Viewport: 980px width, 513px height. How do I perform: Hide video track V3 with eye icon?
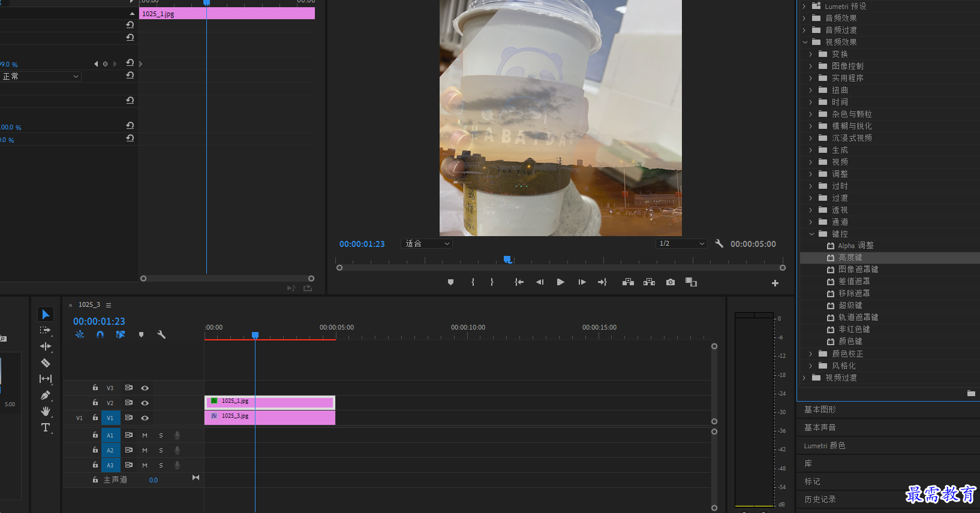145,388
